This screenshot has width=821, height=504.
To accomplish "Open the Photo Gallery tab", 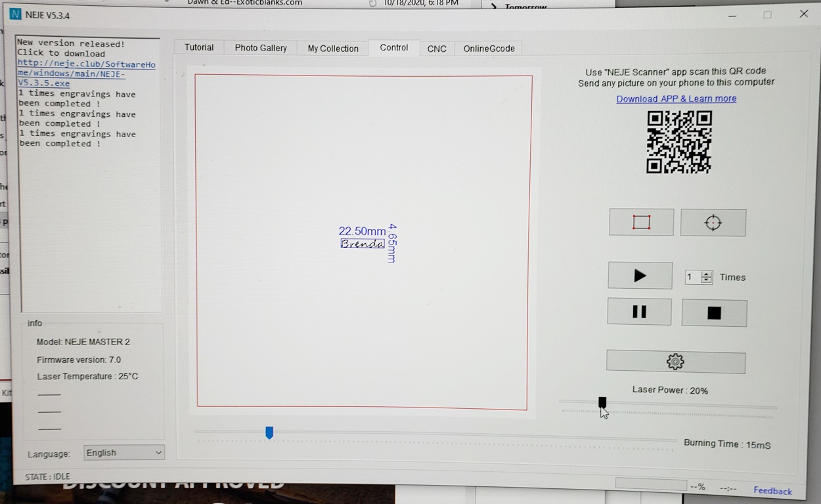I will (x=261, y=48).
